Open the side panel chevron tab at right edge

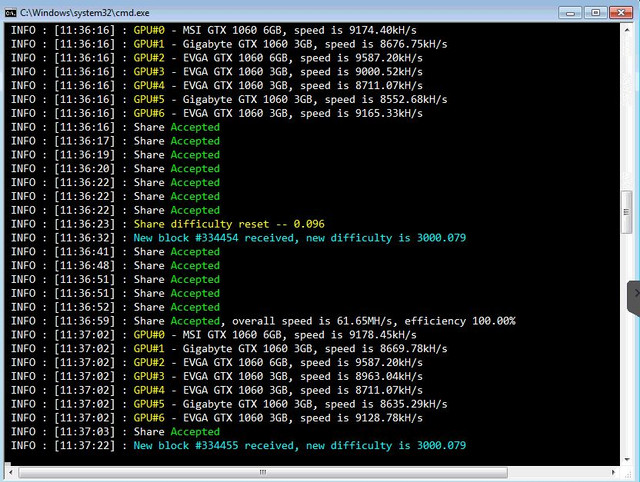tap(634, 298)
